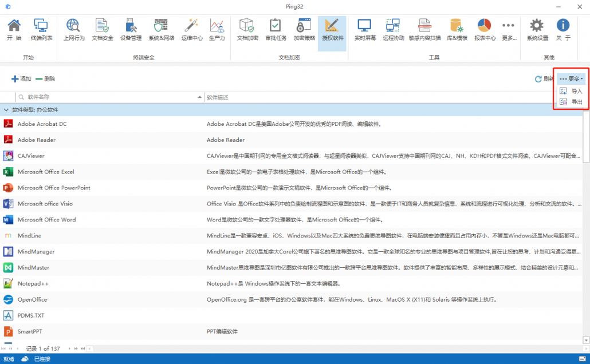Open the 上网行为 section
This screenshot has height=364, width=590.
(x=74, y=29)
